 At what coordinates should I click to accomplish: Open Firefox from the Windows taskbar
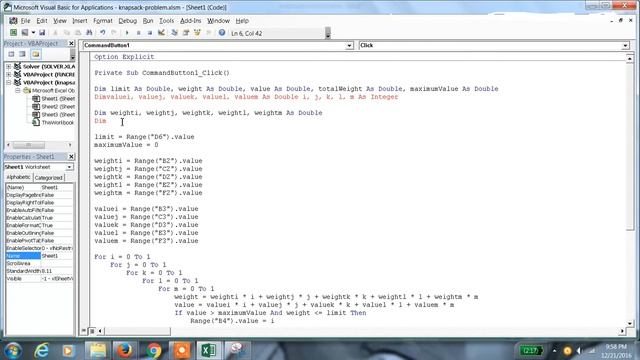[124, 350]
